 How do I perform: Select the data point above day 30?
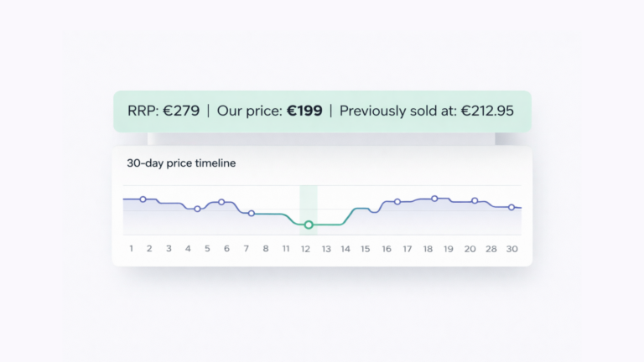pyautogui.click(x=512, y=207)
